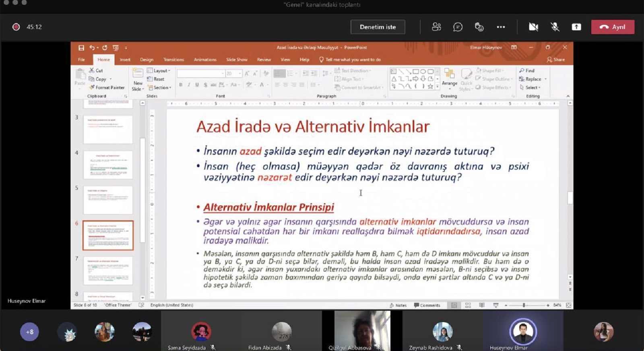644x351 pixels.
Task: Select the Format Painter tool
Action: pyautogui.click(x=107, y=87)
